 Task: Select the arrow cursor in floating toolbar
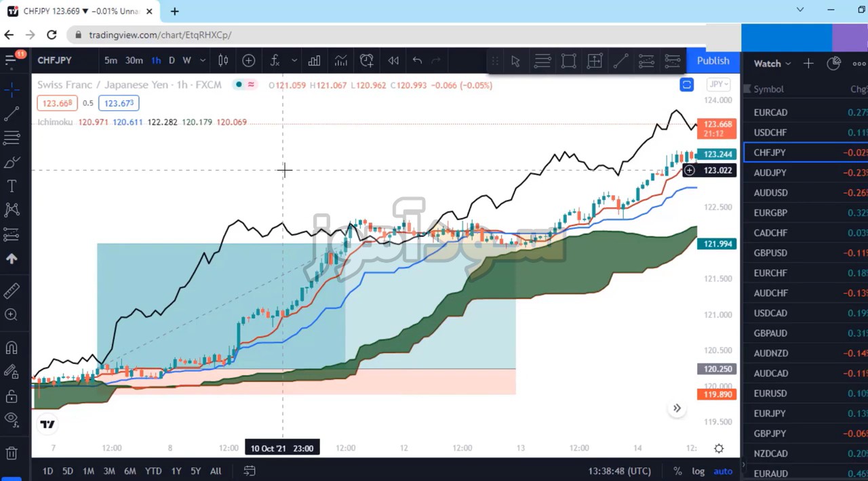pyautogui.click(x=515, y=62)
